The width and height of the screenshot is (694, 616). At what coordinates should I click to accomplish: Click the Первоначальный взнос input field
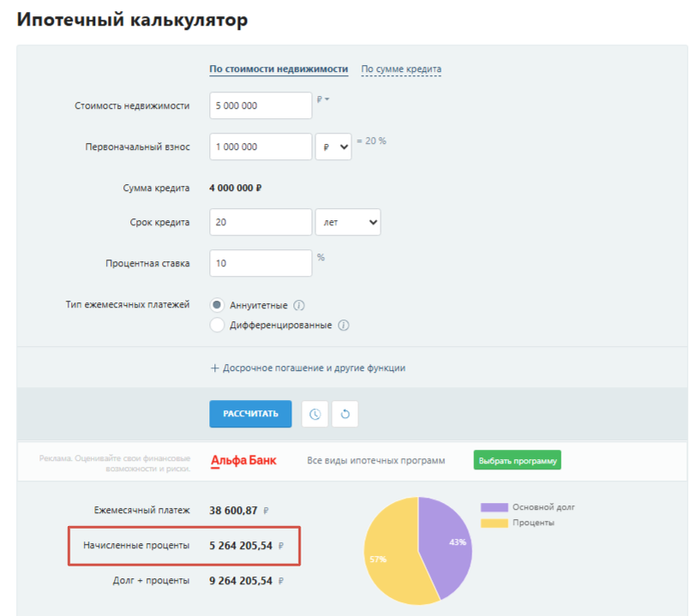260,147
